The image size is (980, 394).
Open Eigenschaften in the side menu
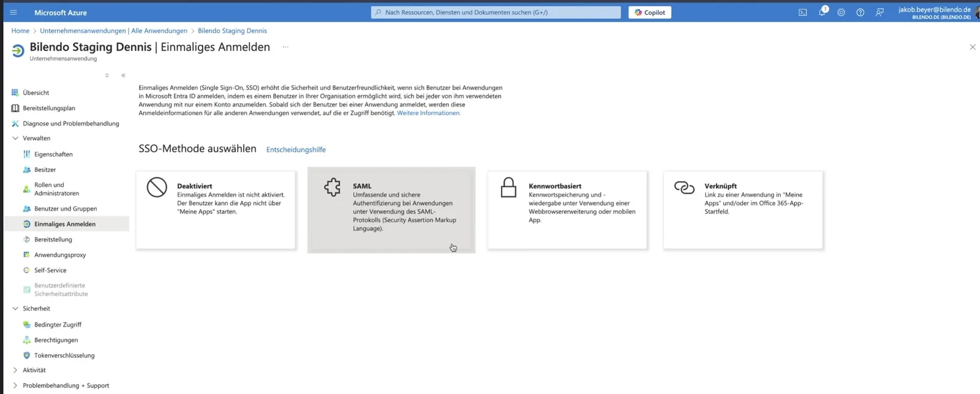click(x=53, y=154)
